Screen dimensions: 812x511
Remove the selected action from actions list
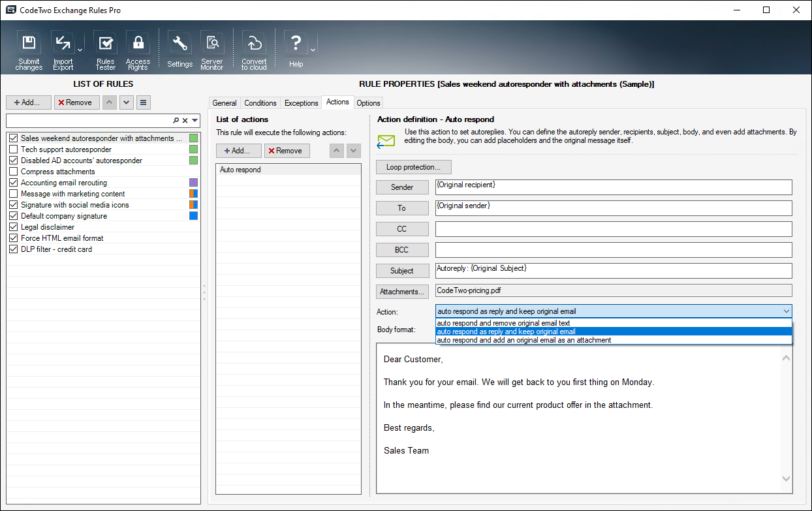287,151
